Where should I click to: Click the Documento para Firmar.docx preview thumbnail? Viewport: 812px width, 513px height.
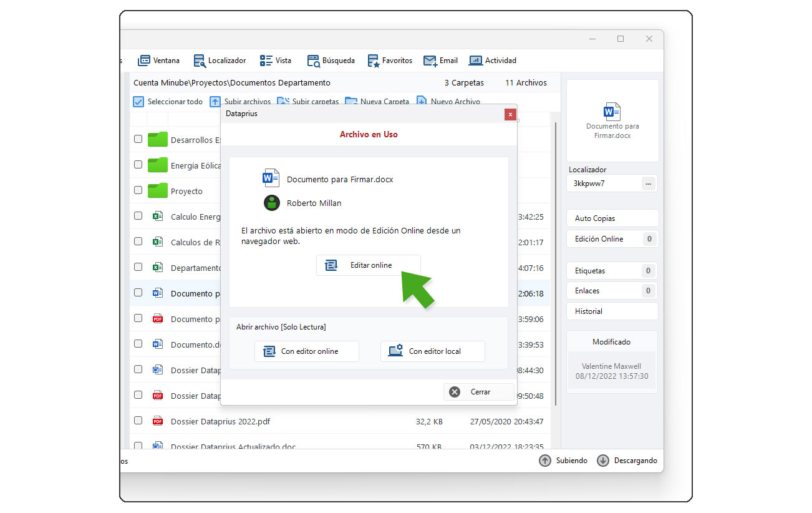click(x=612, y=120)
